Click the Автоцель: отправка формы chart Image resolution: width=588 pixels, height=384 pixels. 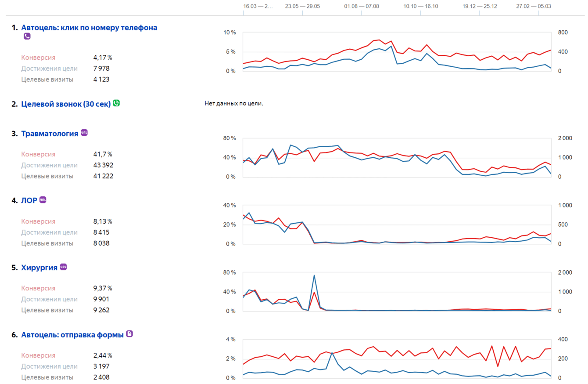397,359
